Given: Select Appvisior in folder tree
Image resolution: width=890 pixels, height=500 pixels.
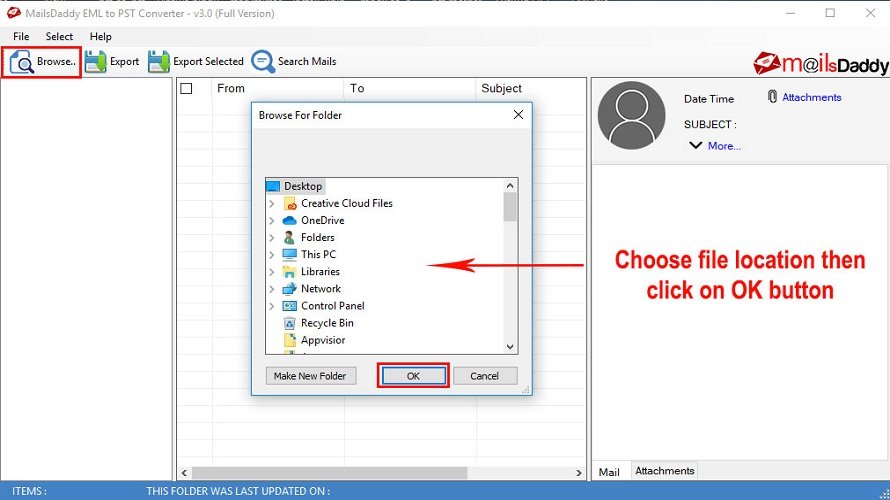Looking at the screenshot, I should [x=323, y=340].
